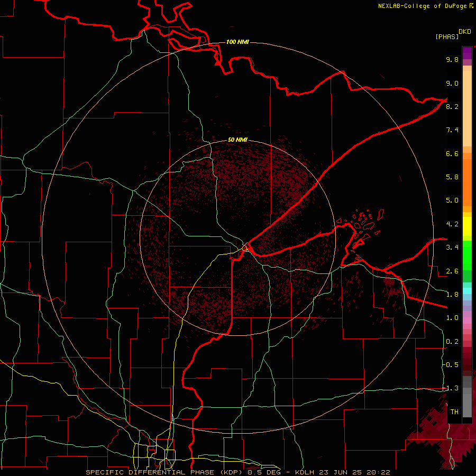Click the DKD label above the color scale

click(x=465, y=31)
